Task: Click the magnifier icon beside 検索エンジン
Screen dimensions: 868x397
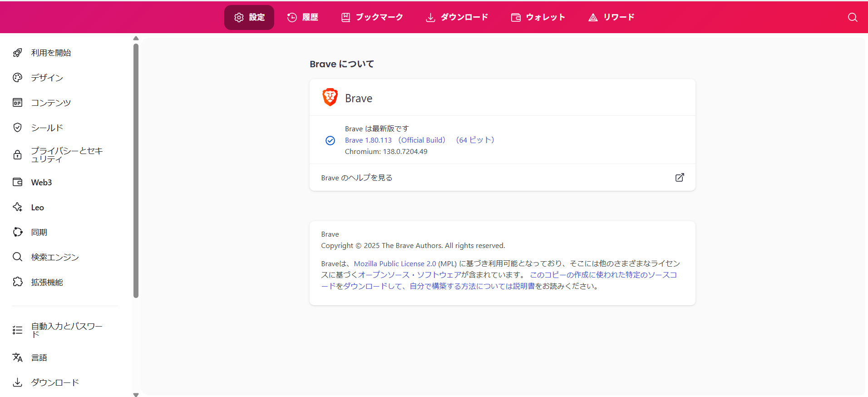Action: [17, 257]
